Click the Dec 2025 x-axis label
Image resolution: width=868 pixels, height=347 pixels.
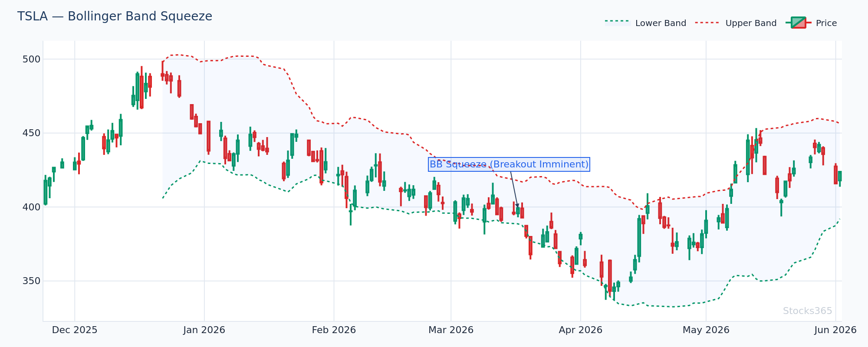(x=75, y=330)
